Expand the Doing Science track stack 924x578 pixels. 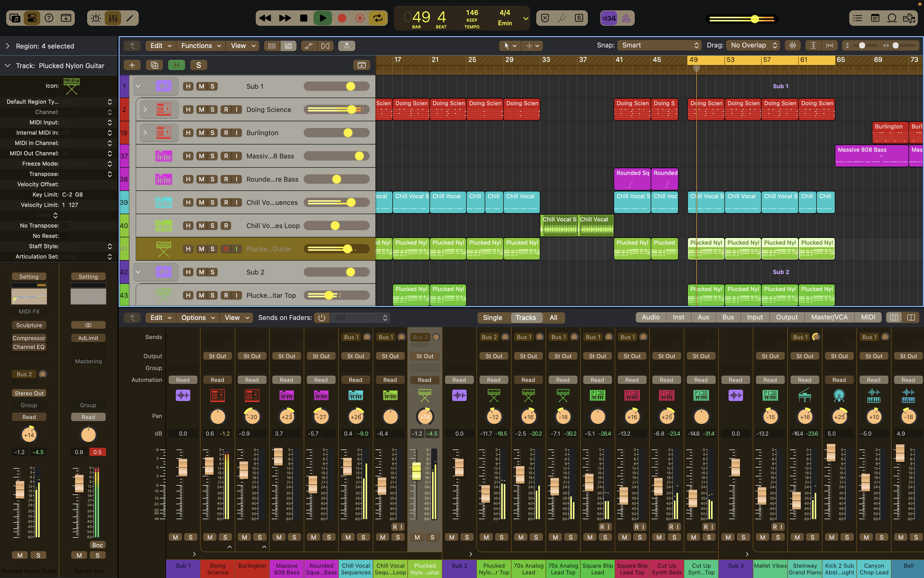145,110
